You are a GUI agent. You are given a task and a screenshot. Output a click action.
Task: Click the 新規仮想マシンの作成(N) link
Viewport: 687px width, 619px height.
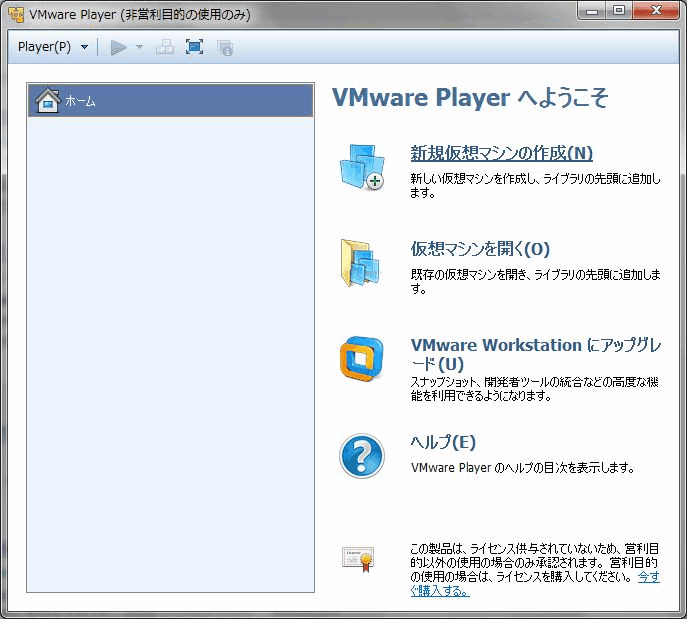pyautogui.click(x=501, y=153)
